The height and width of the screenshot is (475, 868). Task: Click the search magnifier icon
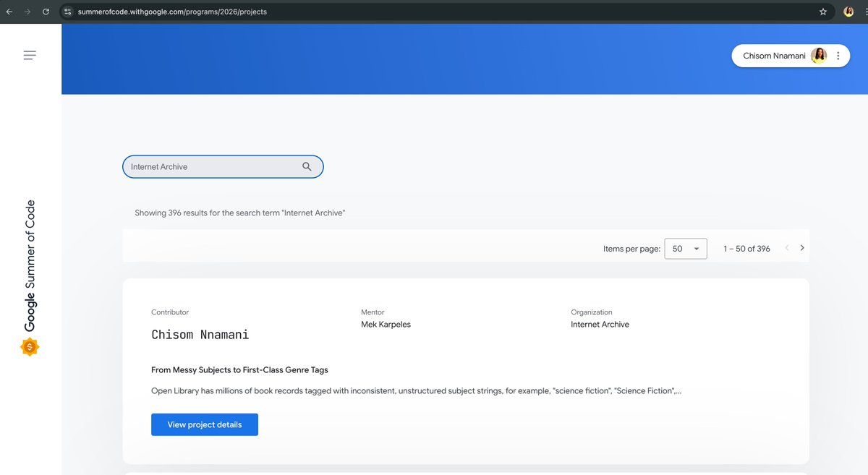point(307,166)
